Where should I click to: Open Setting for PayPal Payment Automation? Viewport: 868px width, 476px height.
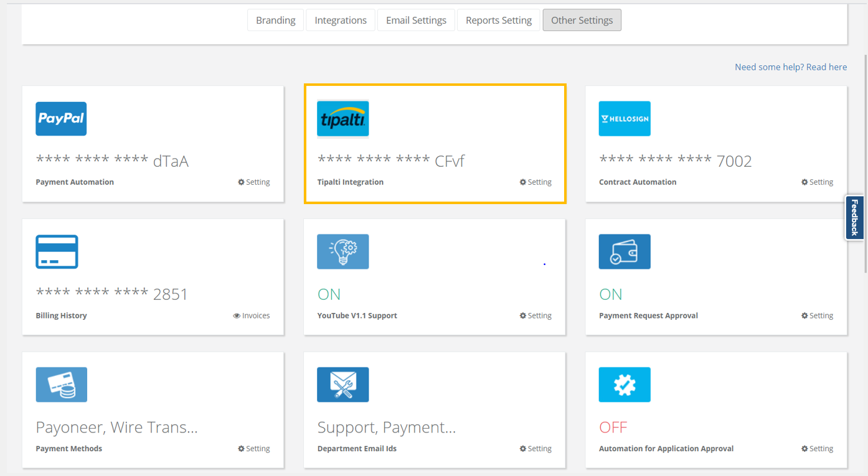pyautogui.click(x=254, y=182)
